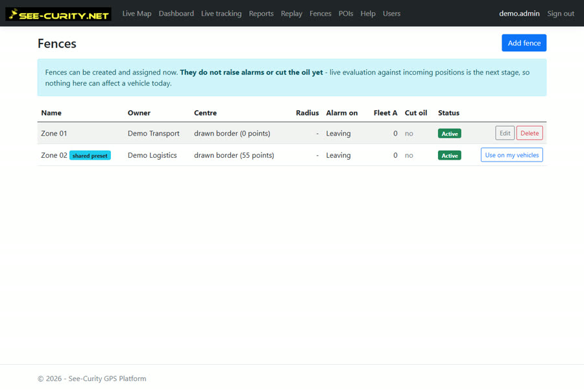Open the Users page
The width and height of the screenshot is (584, 392).
391,14
